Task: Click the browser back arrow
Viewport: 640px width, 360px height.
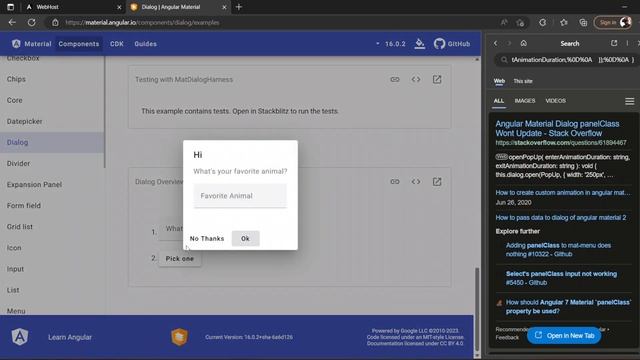Action: coord(12,22)
